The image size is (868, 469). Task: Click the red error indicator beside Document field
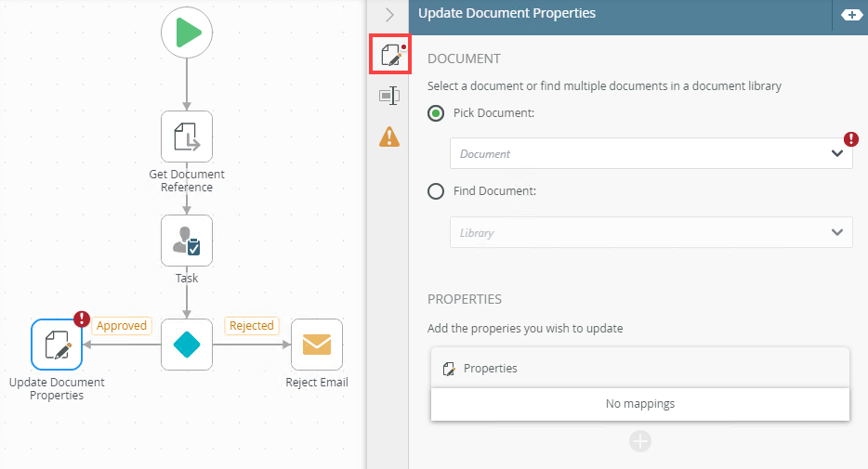click(x=851, y=139)
